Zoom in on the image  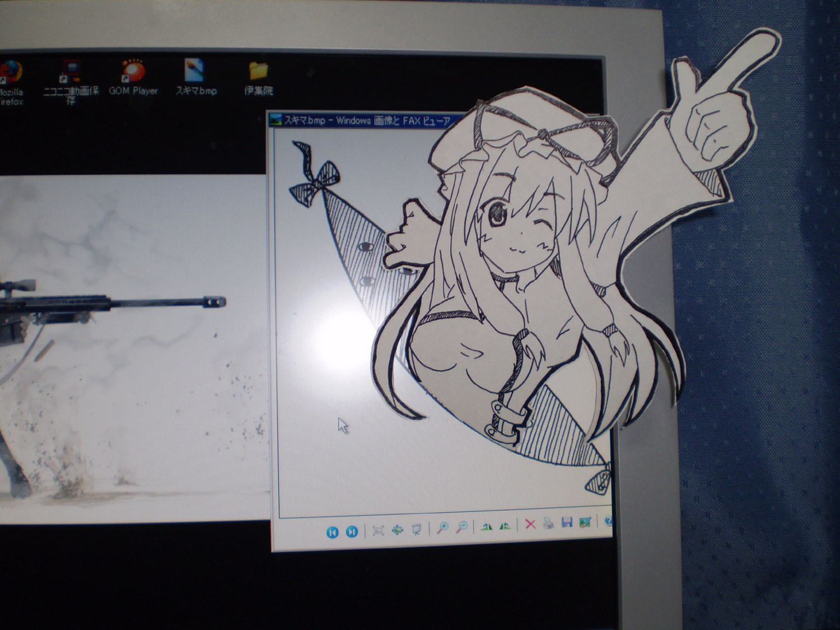pyautogui.click(x=443, y=528)
